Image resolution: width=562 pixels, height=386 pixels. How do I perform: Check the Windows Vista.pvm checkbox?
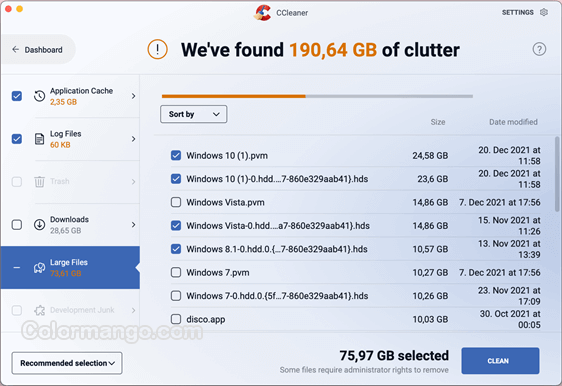pyautogui.click(x=176, y=202)
